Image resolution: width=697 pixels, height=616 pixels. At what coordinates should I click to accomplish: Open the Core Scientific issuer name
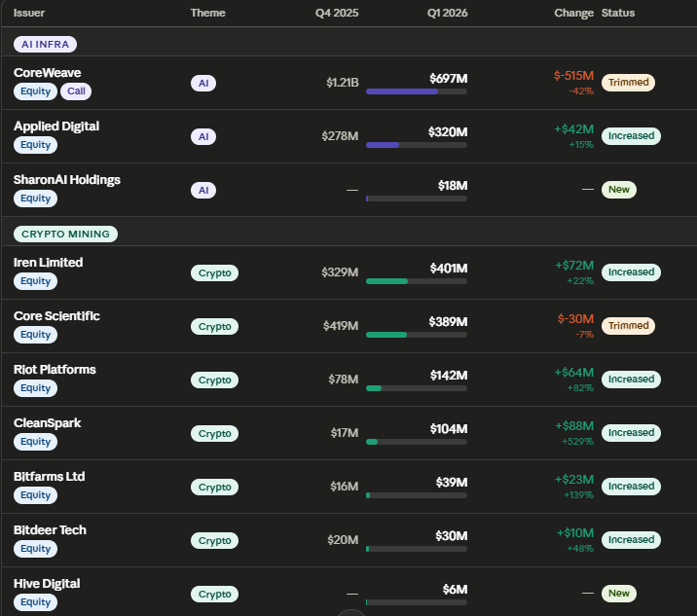pyautogui.click(x=56, y=316)
